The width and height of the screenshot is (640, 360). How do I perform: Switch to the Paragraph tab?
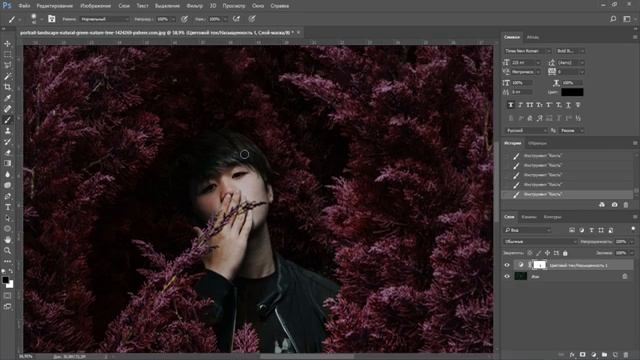click(533, 37)
